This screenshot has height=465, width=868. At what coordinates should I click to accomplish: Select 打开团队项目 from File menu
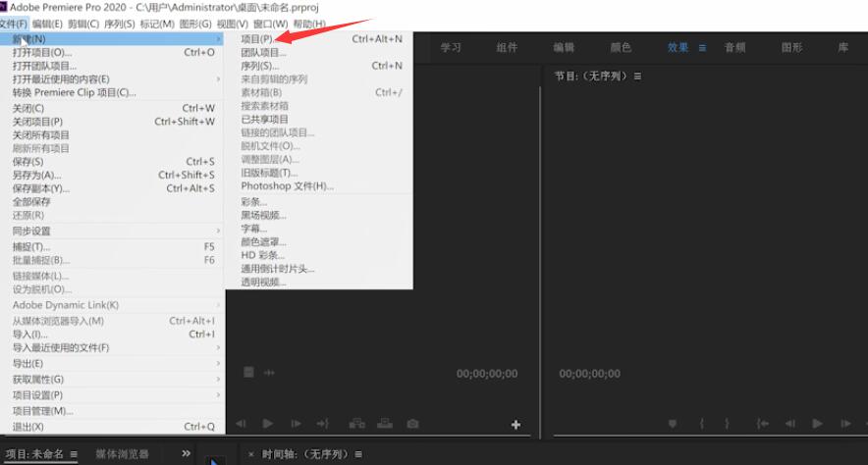pos(113,66)
